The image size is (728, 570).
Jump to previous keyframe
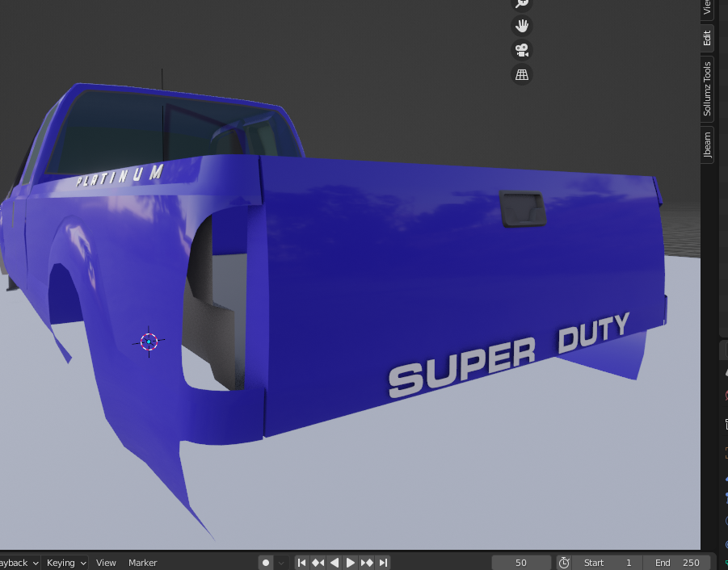pyautogui.click(x=318, y=563)
